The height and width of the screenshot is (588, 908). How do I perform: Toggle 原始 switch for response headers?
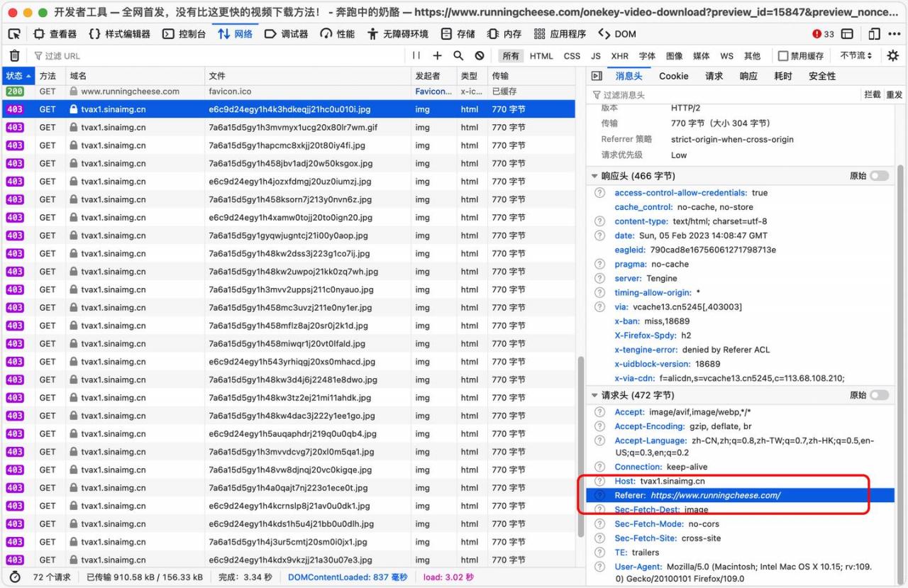879,176
